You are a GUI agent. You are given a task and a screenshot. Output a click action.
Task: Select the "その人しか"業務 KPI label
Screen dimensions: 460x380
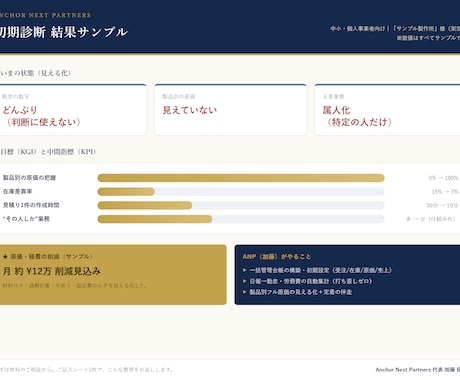[x=26, y=219]
